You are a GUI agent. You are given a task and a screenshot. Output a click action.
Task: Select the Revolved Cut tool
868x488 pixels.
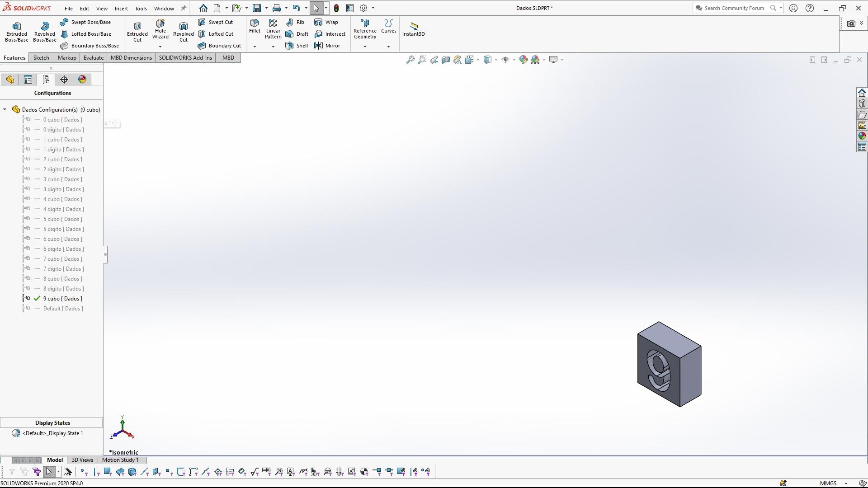(183, 32)
